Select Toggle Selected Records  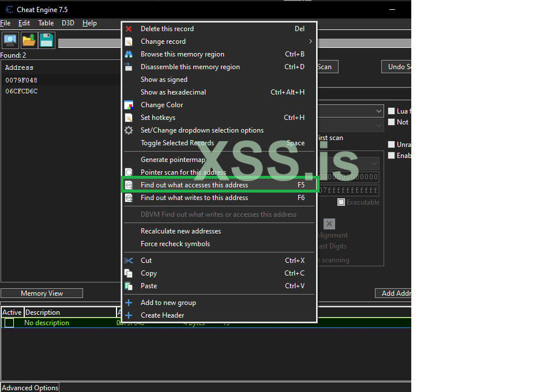coord(220,143)
